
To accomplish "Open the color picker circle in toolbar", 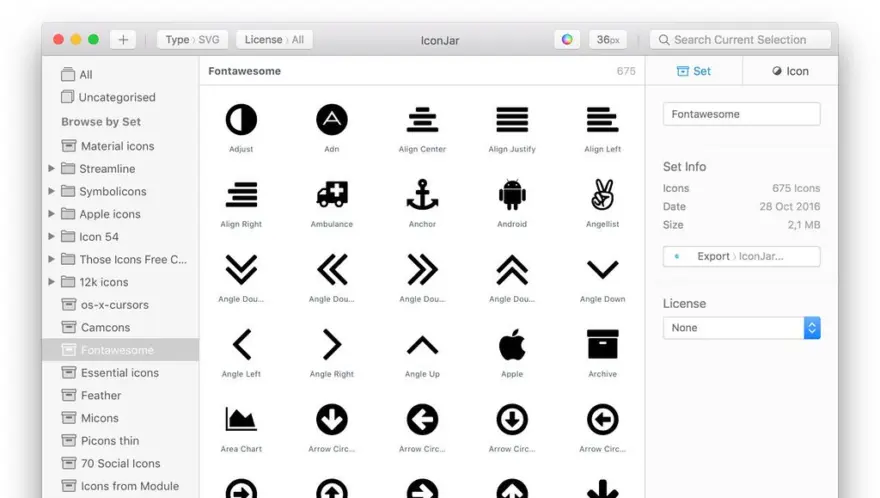I will pos(567,39).
